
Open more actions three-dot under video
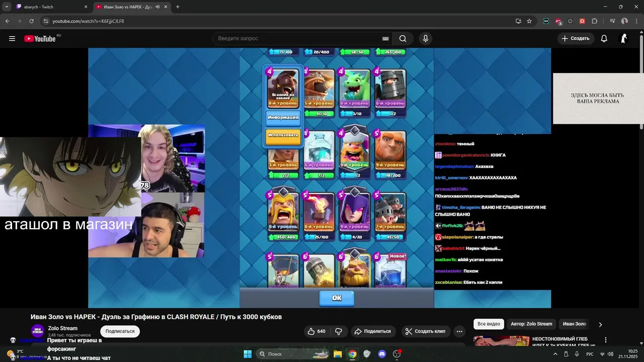click(x=459, y=331)
